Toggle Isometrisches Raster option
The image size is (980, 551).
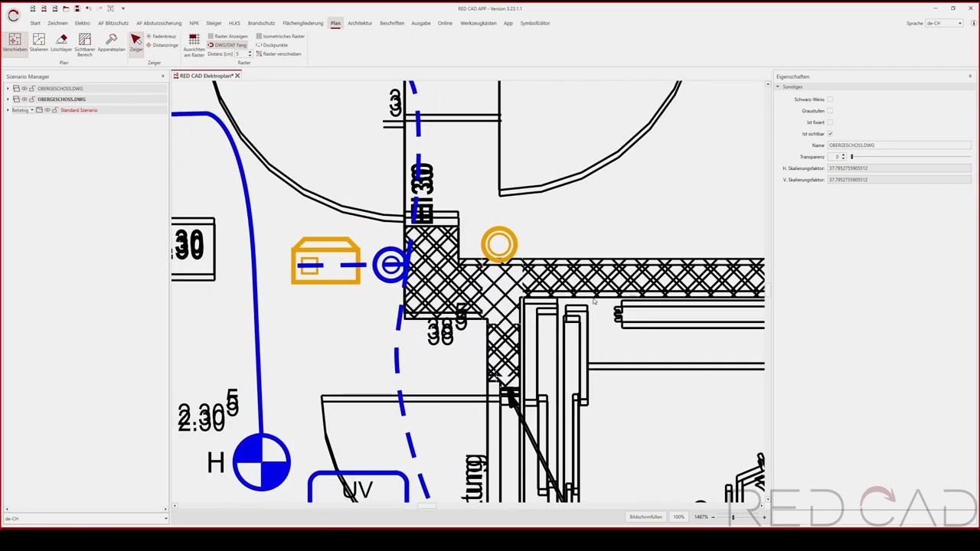point(279,36)
